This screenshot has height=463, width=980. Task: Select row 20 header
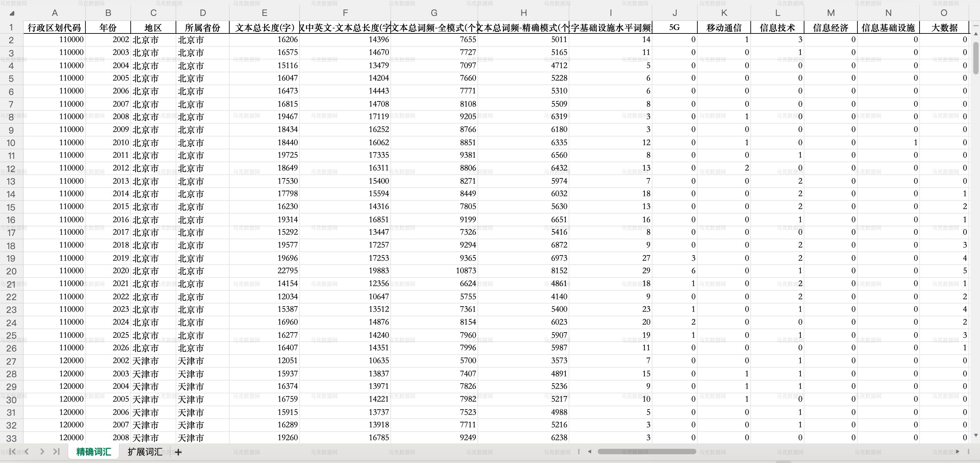pos(11,271)
